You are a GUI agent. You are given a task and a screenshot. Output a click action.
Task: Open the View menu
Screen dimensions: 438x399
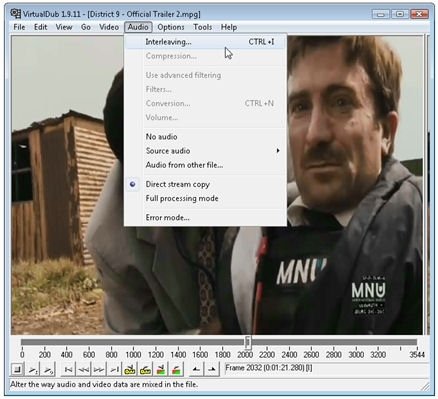tap(64, 27)
